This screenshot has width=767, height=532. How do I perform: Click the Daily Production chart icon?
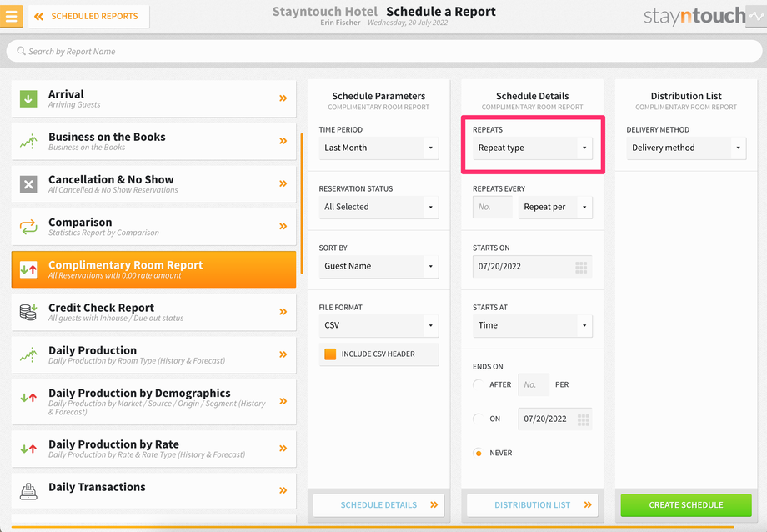28,355
